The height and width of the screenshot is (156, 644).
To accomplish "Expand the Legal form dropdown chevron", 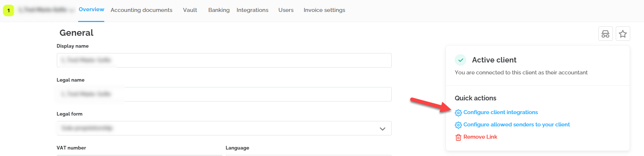I will pos(382,129).
